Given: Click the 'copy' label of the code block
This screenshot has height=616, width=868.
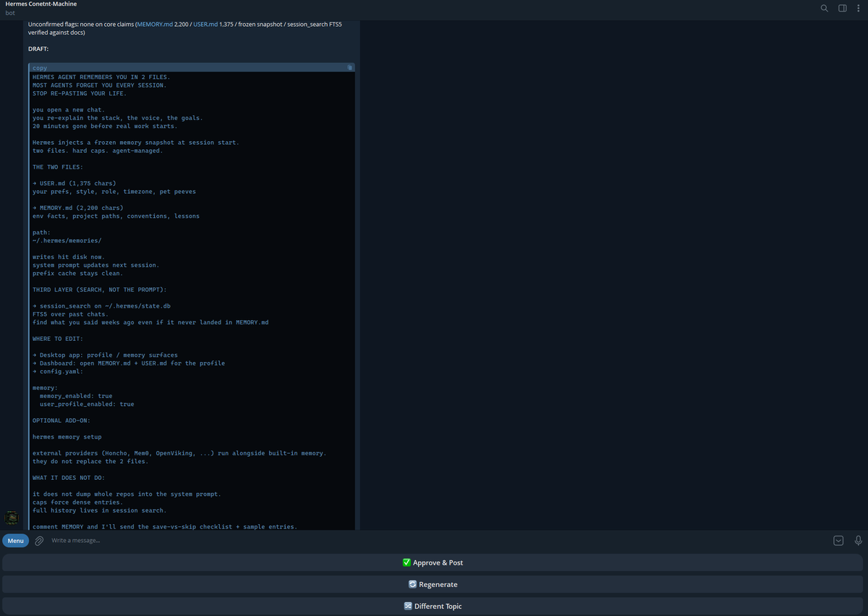Looking at the screenshot, I should 40,68.
